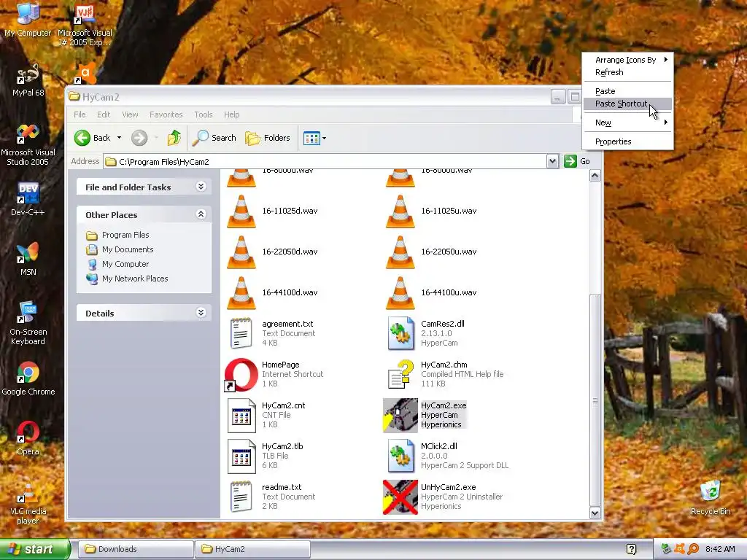Choose Paste Shortcut from the context menu
Image resolution: width=747 pixels, height=560 pixels.
click(x=628, y=104)
